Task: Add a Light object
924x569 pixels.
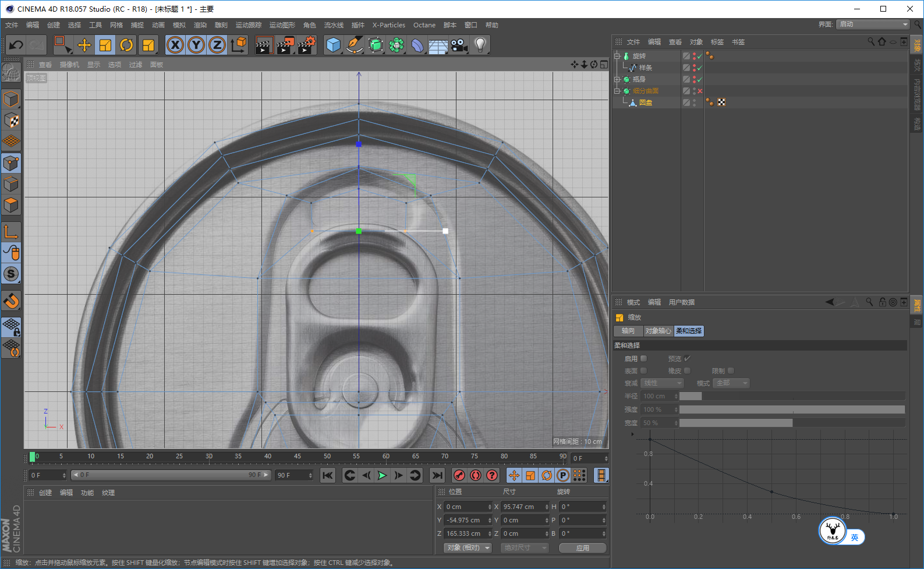Action: pos(480,45)
